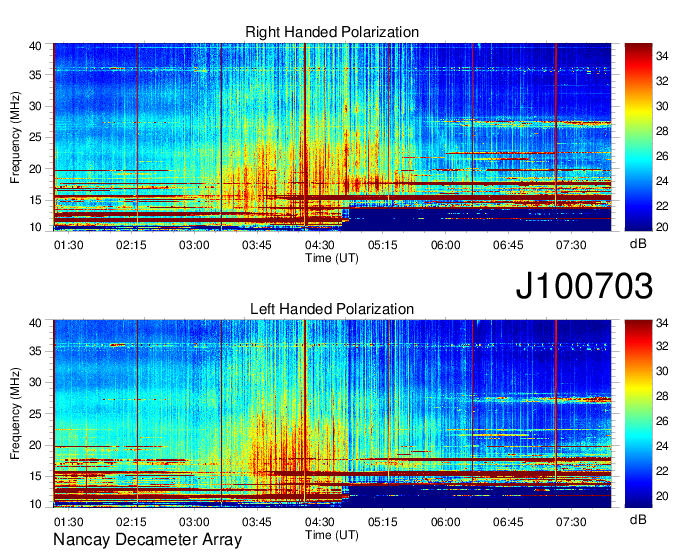Click the 10 MHz tick on right-handed plot
The height and width of the screenshot is (552, 680).
click(36, 227)
